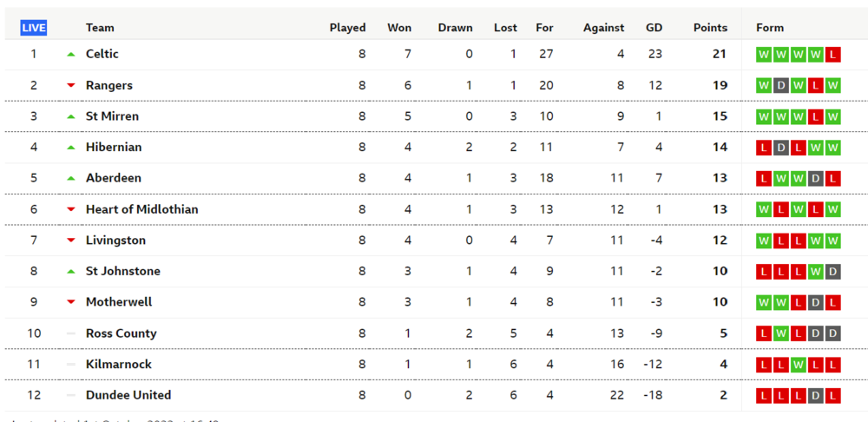Viewport: 868px width, 422px height.
Task: Click the Points column header
Action: (x=710, y=28)
